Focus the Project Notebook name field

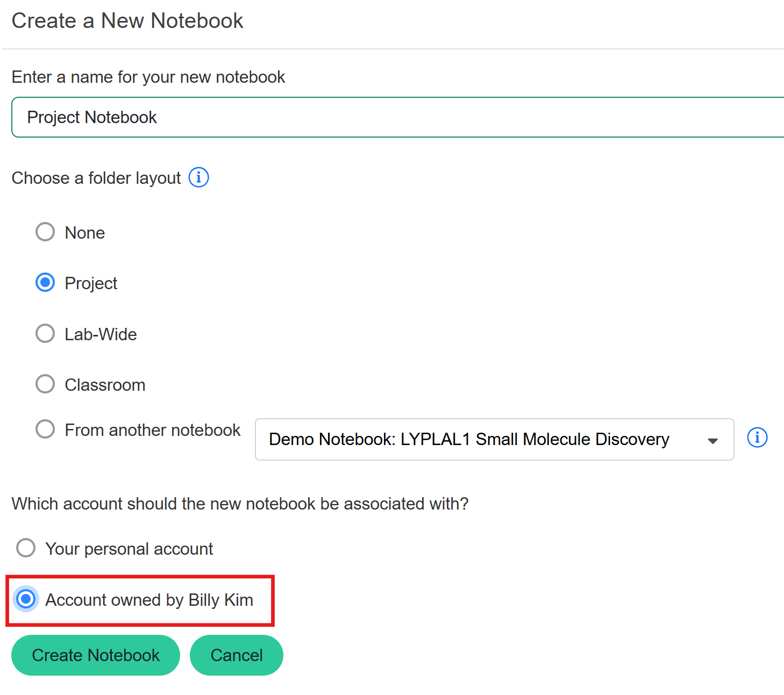pyautogui.click(x=398, y=117)
